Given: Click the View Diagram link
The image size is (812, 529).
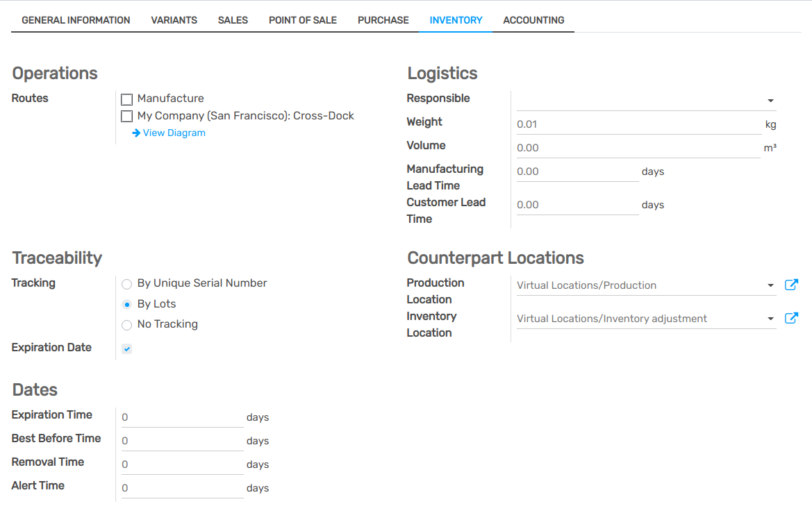Looking at the screenshot, I should [174, 133].
